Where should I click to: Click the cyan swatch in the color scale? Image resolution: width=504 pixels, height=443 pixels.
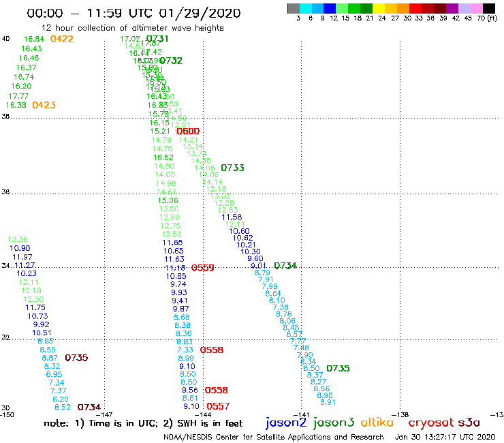click(306, 8)
